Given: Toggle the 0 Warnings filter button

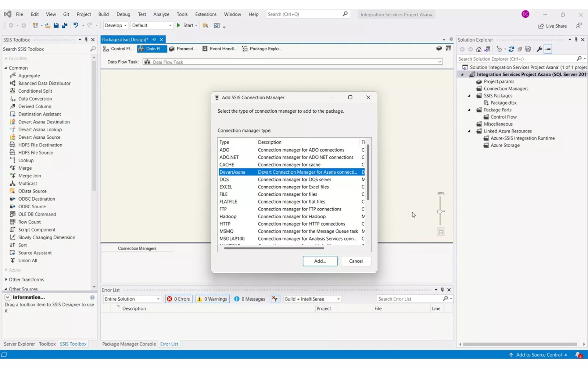Looking at the screenshot, I should (212, 299).
